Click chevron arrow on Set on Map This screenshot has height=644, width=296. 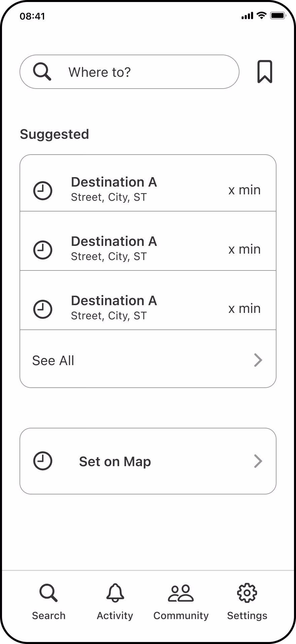click(258, 461)
